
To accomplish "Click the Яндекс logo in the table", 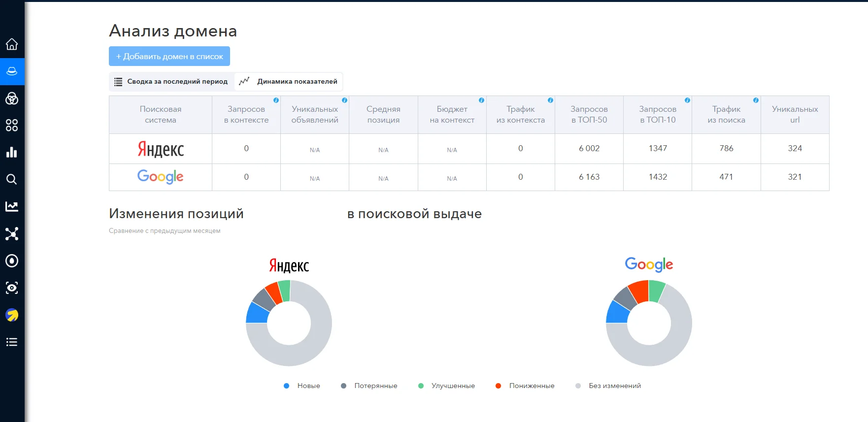I will (x=161, y=149).
